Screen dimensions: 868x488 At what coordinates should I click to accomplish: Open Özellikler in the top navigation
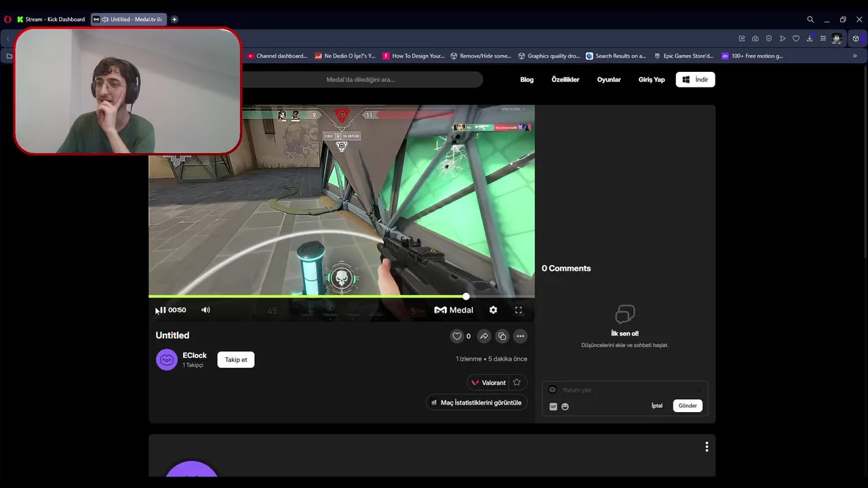(x=565, y=79)
